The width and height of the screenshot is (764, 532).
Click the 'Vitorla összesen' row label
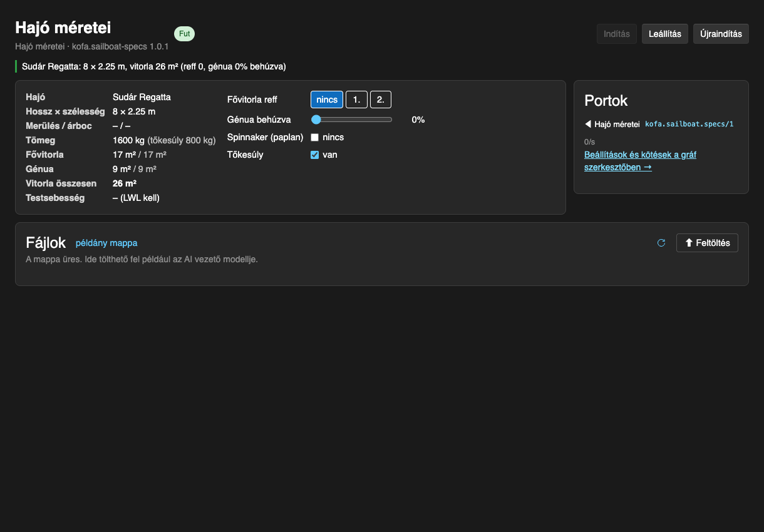61,183
